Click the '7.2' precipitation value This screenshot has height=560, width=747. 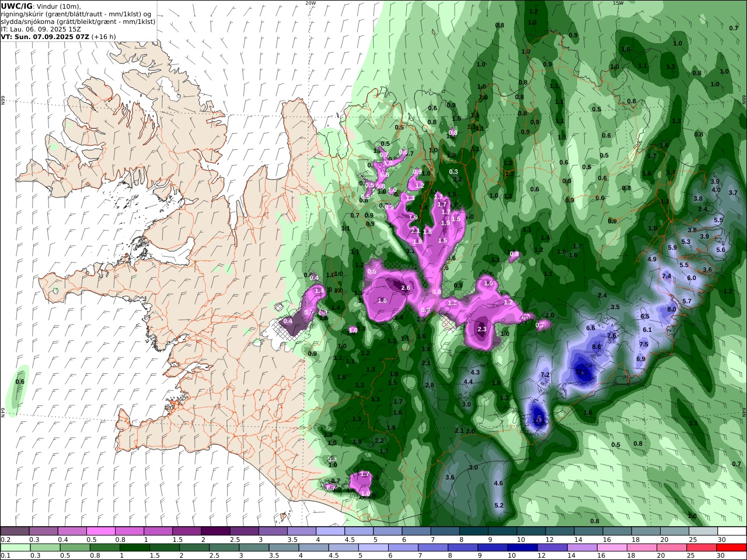(x=546, y=374)
